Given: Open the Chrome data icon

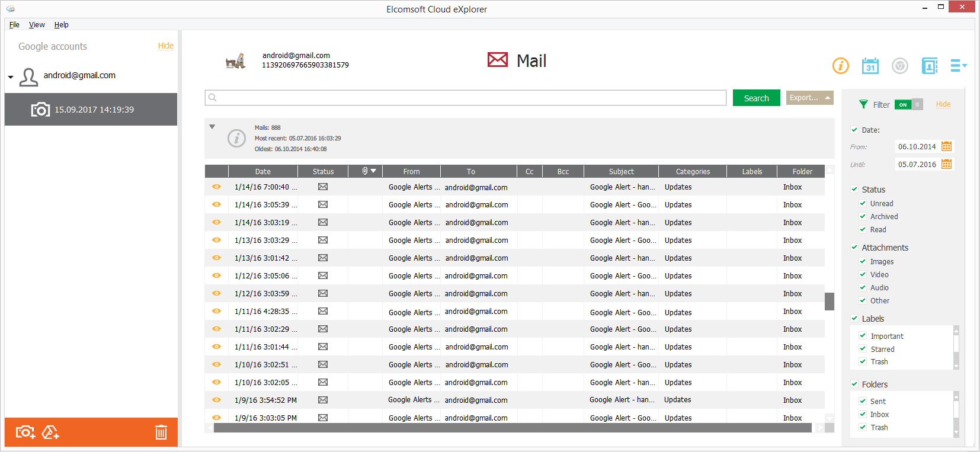Looking at the screenshot, I should click(x=899, y=66).
